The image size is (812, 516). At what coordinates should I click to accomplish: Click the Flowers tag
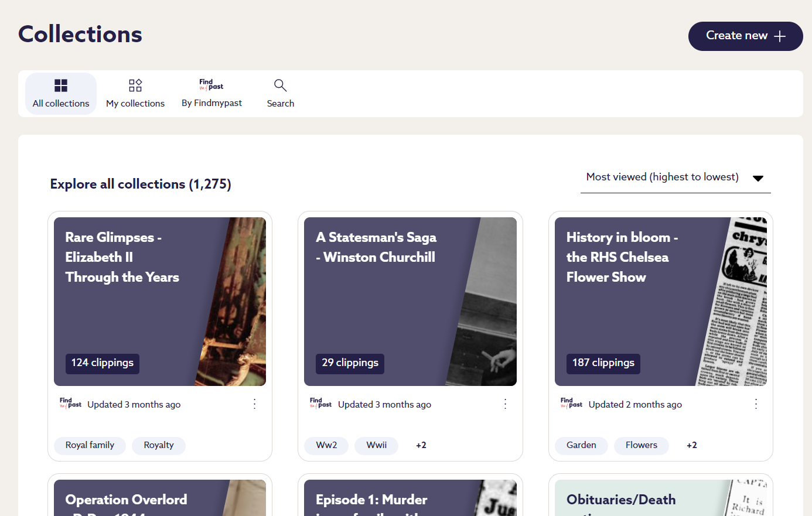(x=641, y=445)
